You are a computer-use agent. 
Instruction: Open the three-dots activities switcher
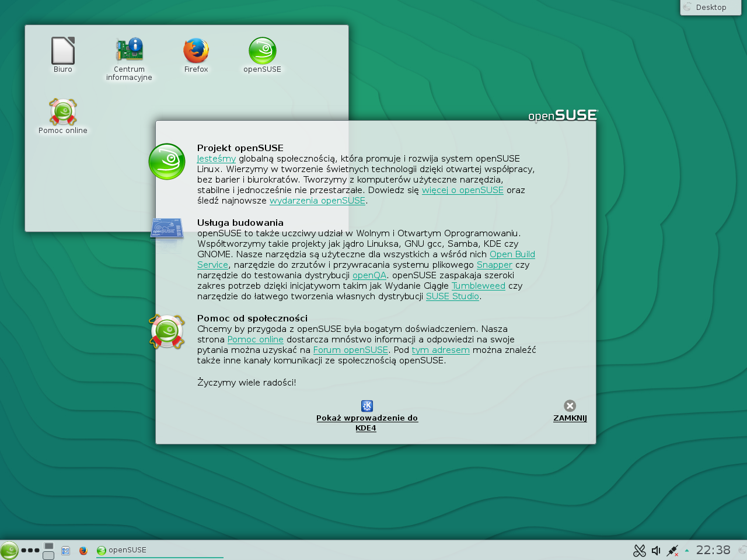[x=30, y=550]
